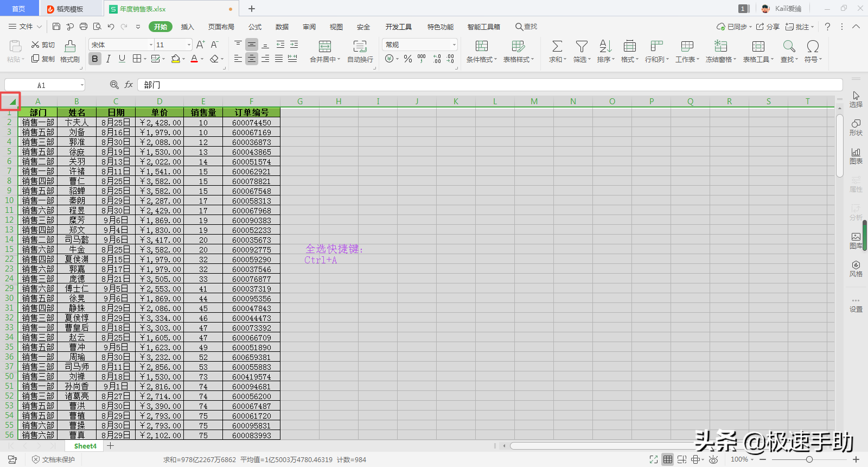Viewport: 868px width, 467px height.
Task: Add a new sheet with plus button
Action: point(110,446)
